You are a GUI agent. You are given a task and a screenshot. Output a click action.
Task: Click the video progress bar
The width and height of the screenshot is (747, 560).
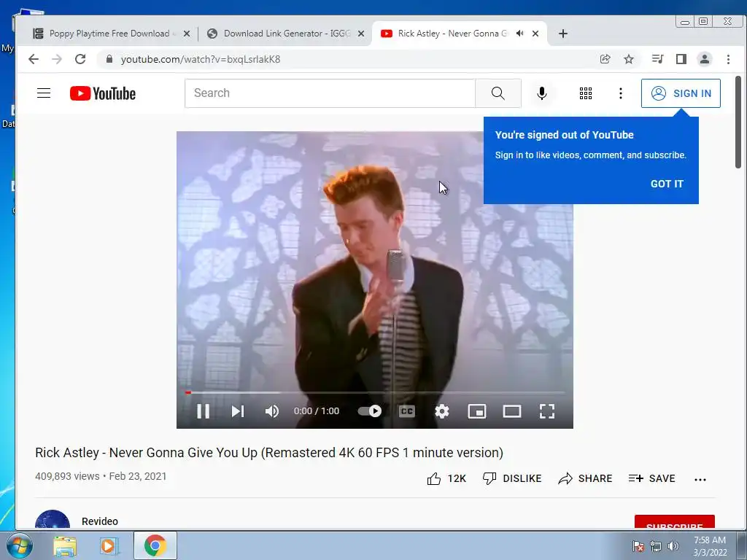pyautogui.click(x=375, y=393)
